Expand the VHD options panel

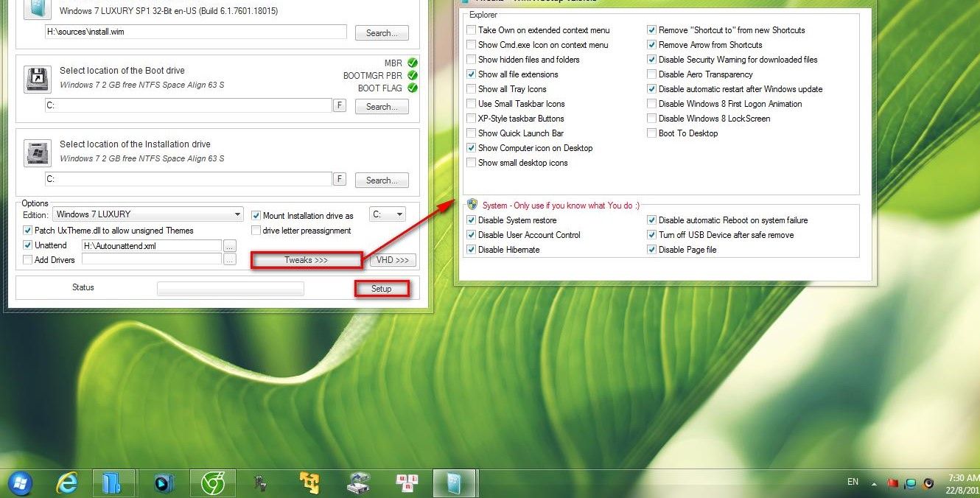click(x=393, y=259)
